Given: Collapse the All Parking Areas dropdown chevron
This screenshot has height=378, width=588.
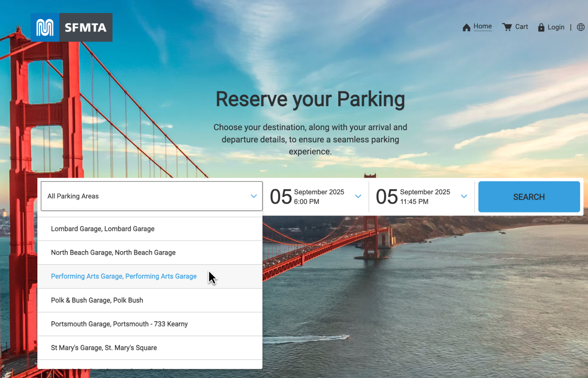Looking at the screenshot, I should click(254, 196).
